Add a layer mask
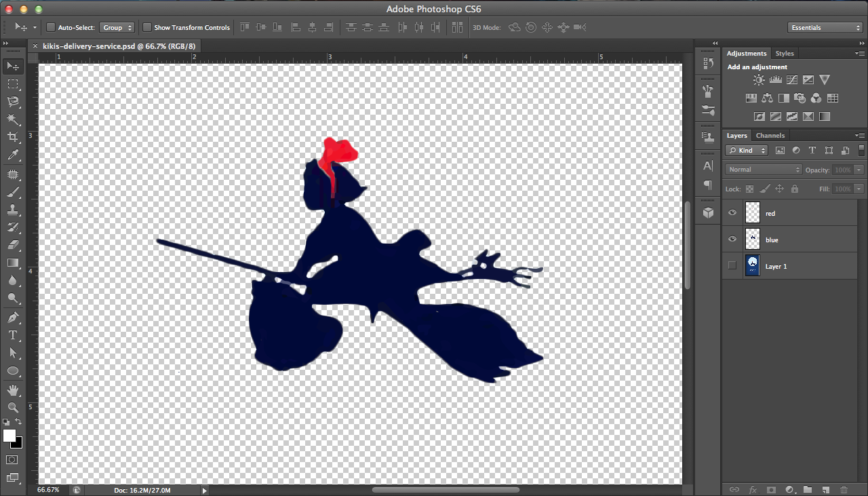868x496 pixels. (771, 489)
